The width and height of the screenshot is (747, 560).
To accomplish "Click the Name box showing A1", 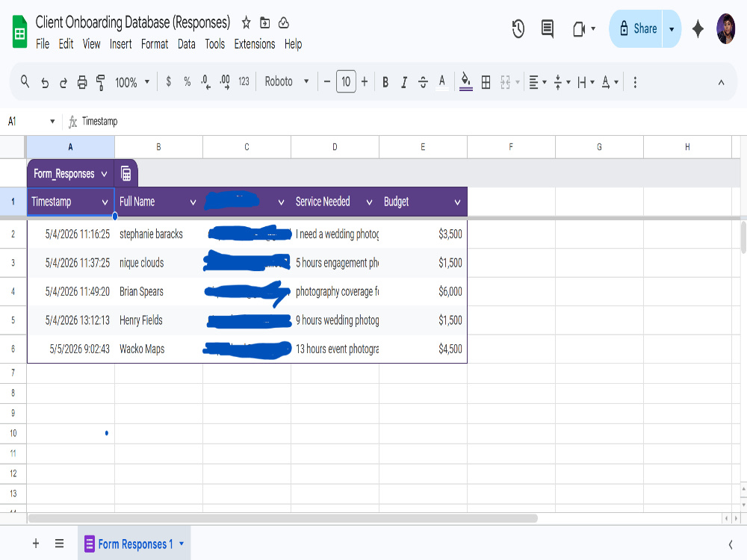I will (31, 121).
